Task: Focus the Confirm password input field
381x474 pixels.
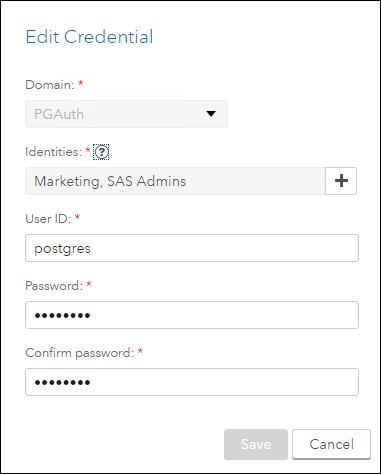Action: coord(192,382)
